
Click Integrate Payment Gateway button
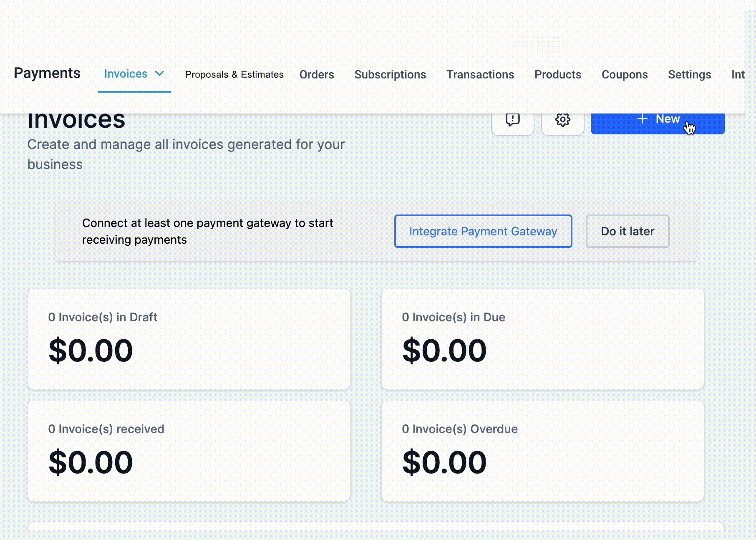click(x=483, y=231)
